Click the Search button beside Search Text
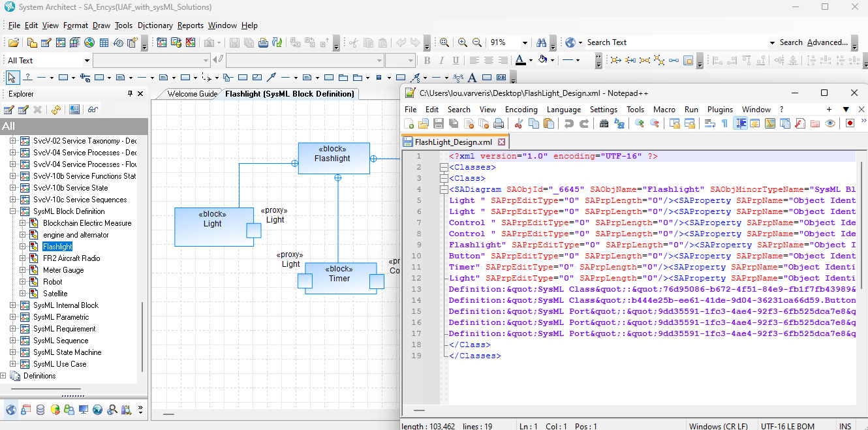 (x=791, y=42)
